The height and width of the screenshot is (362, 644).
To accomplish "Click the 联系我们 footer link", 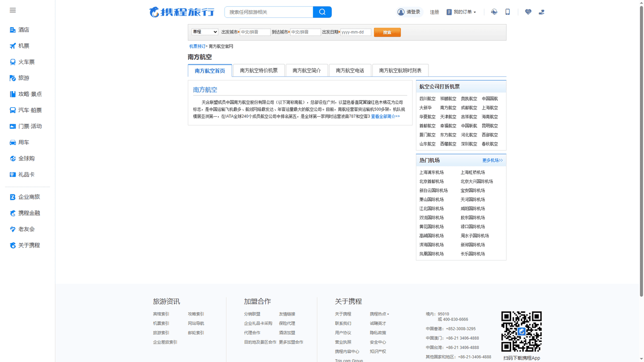I will coord(343,324).
